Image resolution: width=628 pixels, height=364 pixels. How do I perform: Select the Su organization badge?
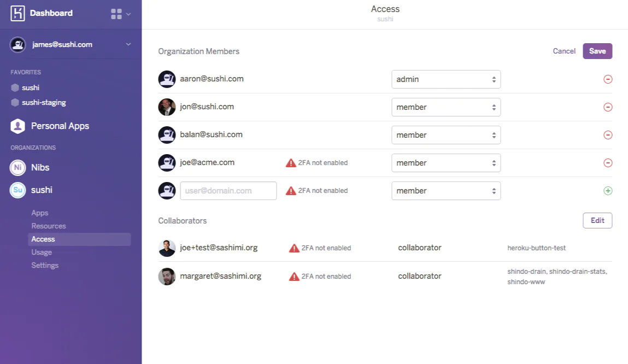click(x=17, y=190)
